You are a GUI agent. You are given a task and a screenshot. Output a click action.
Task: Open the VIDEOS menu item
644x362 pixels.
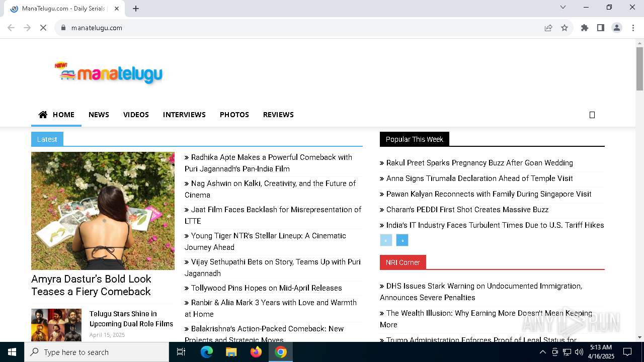136,115
